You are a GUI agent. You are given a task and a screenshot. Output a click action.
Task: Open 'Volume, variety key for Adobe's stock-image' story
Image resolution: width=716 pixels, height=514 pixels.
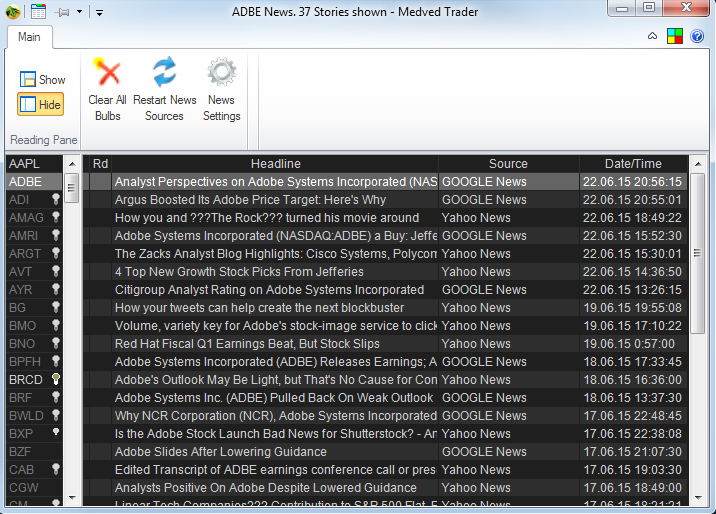pos(275,325)
